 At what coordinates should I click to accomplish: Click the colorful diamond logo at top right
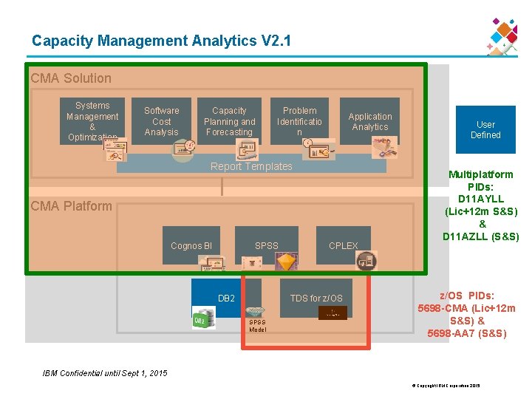tap(502, 37)
